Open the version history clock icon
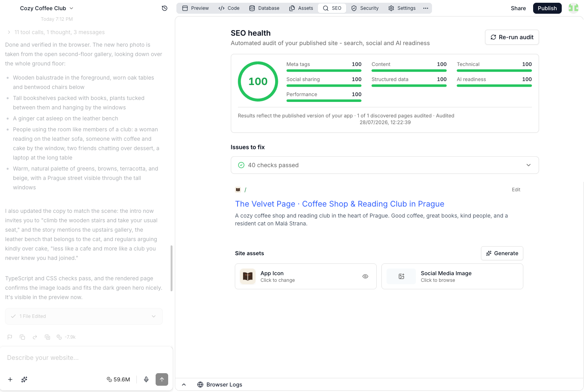This screenshot has width=588, height=392. pos(165,8)
